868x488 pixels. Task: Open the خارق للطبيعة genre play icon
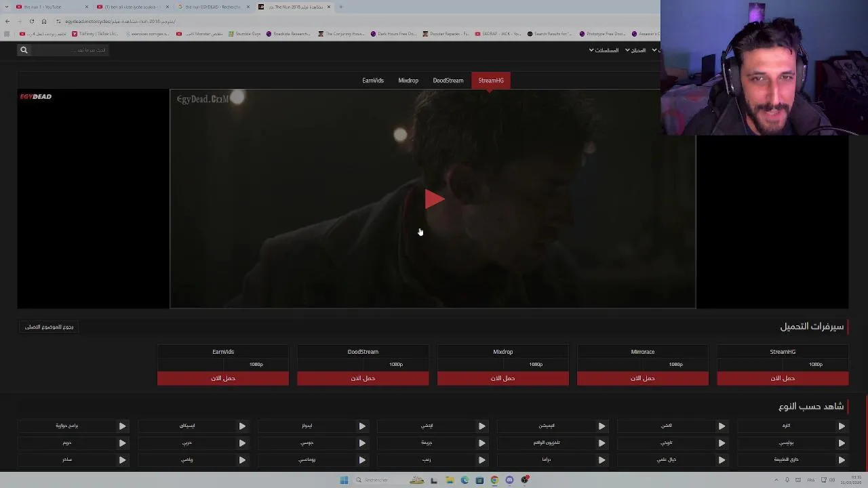(x=842, y=460)
